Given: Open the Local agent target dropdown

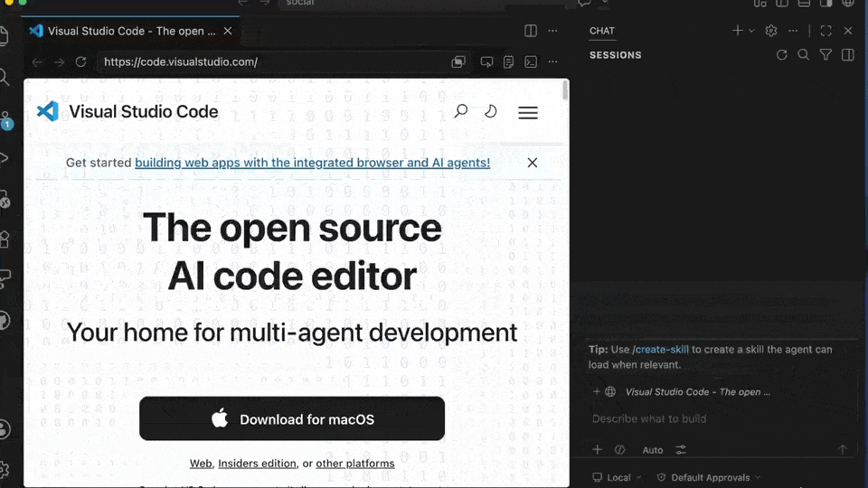Looking at the screenshot, I should click(617, 477).
